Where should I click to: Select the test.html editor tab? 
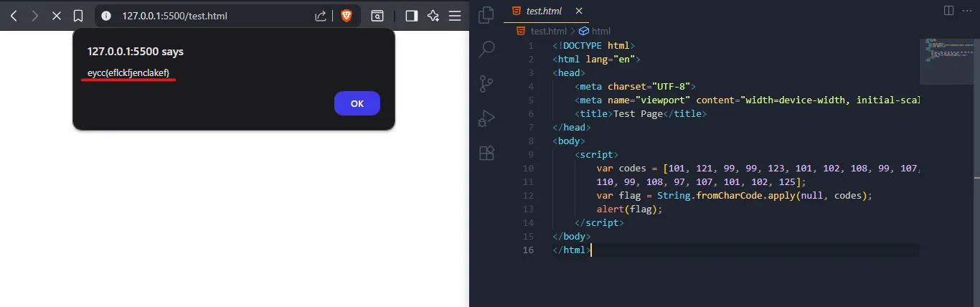(546, 11)
